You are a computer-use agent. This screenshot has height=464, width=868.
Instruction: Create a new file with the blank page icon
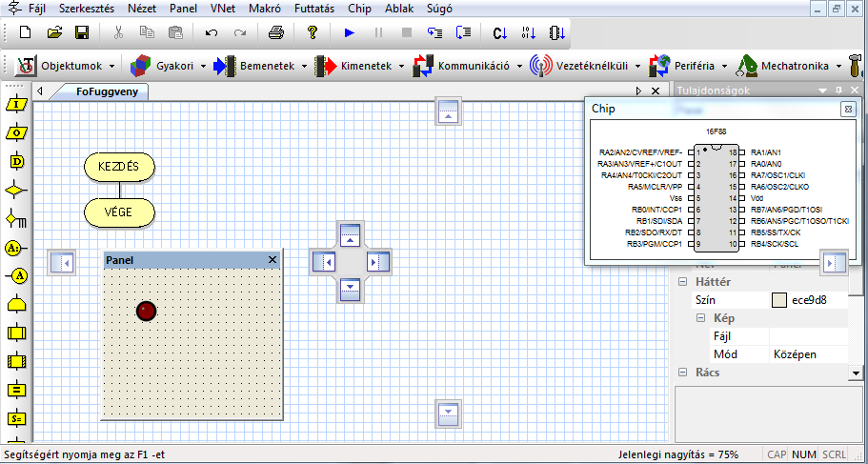click(25, 32)
